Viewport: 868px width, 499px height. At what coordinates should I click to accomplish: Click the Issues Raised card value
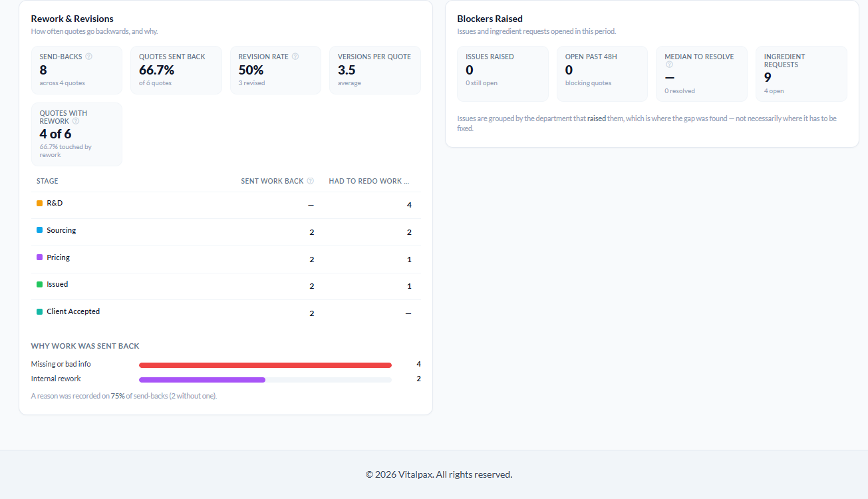(x=470, y=70)
